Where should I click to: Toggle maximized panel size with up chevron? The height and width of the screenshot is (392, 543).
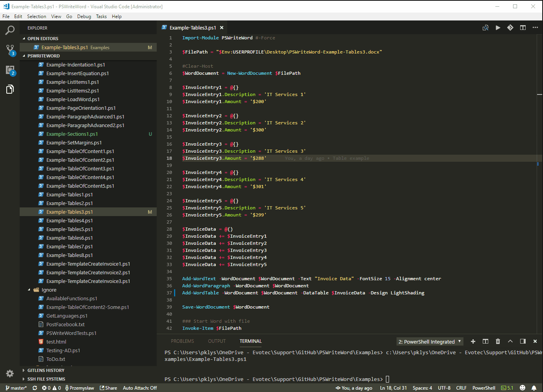click(x=510, y=341)
